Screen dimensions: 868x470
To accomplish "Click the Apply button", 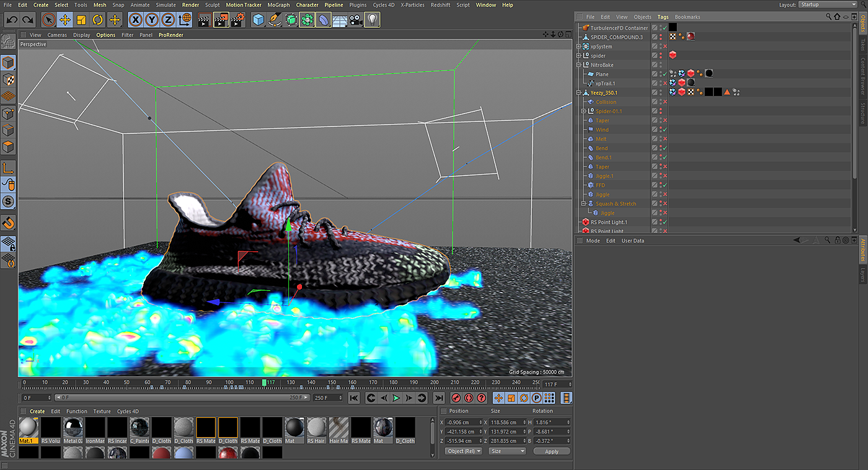I will 551,451.
